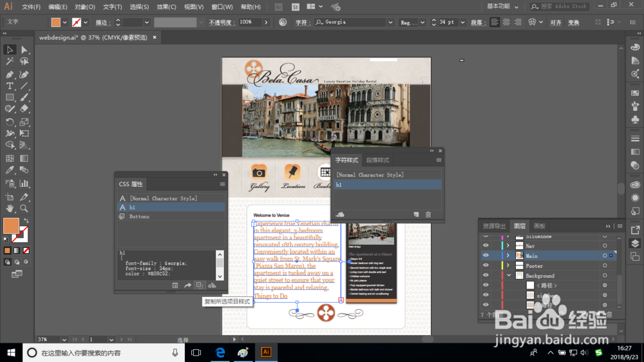Align text left in control bar
Viewport: 644px width, 362px height.
pos(495,22)
